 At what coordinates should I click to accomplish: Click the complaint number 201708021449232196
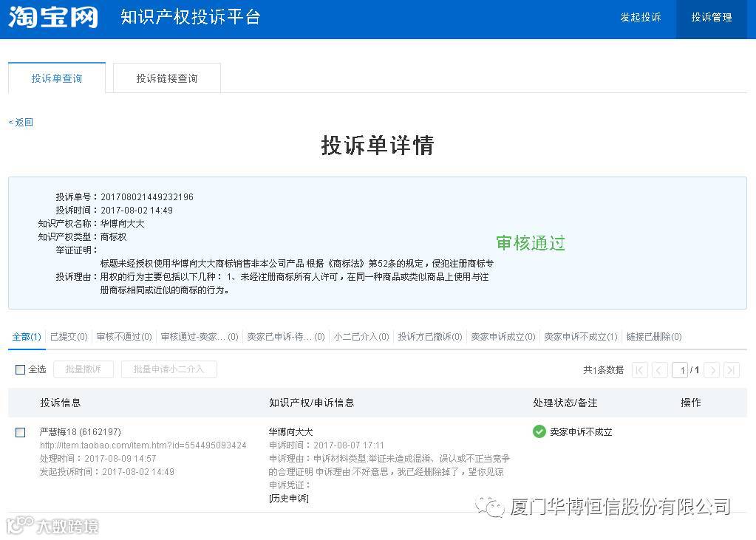tap(147, 196)
